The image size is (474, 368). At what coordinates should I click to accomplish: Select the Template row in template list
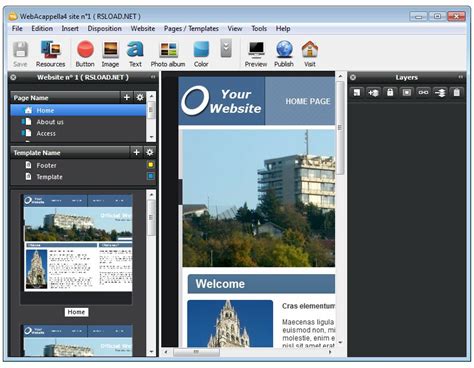click(x=78, y=177)
